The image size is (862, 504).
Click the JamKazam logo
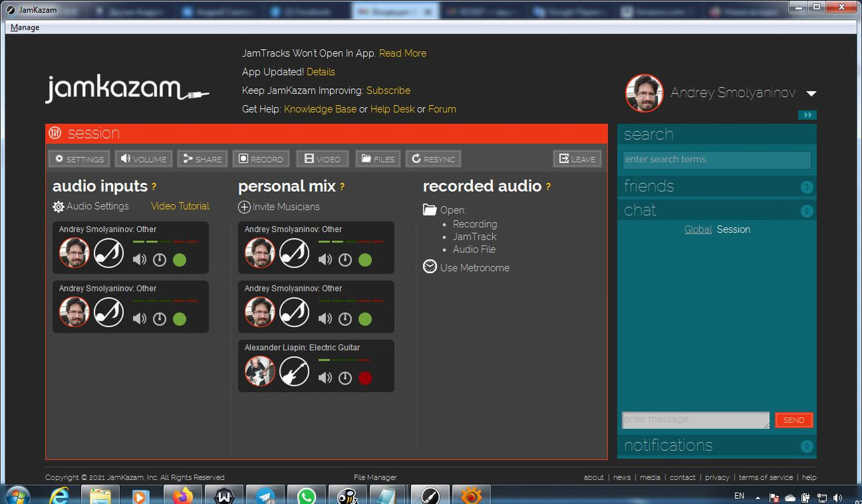click(127, 89)
